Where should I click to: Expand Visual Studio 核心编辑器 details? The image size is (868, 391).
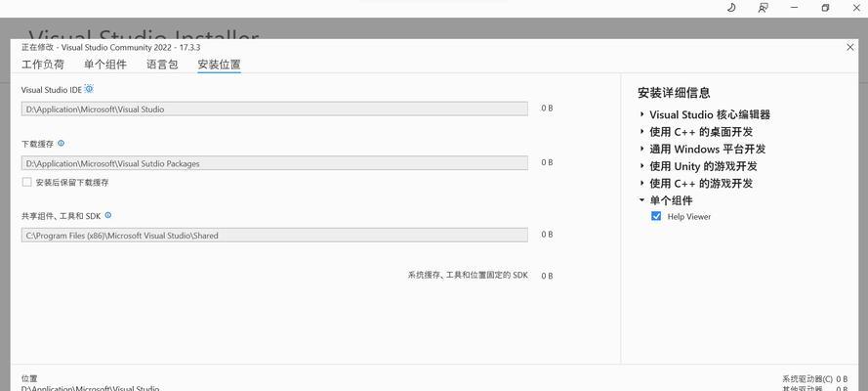click(x=642, y=114)
